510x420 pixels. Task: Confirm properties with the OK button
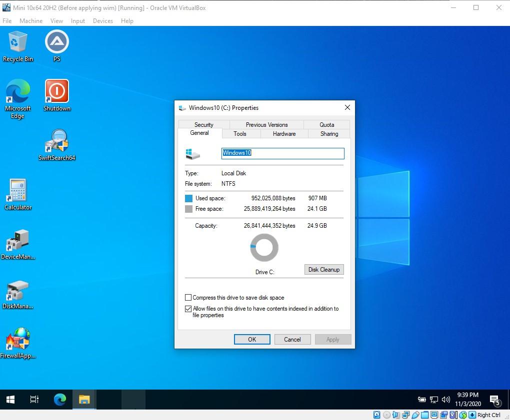click(252, 340)
